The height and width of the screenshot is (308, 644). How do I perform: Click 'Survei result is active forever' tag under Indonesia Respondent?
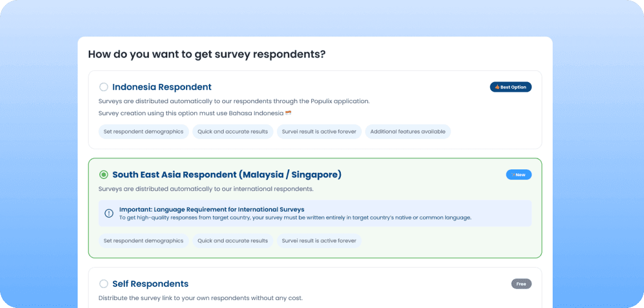[x=319, y=132]
